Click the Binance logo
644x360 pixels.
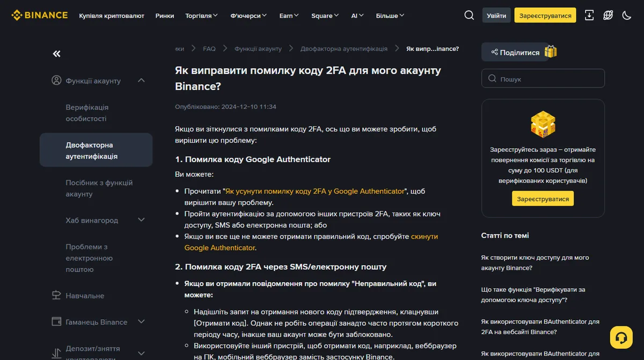40,15
